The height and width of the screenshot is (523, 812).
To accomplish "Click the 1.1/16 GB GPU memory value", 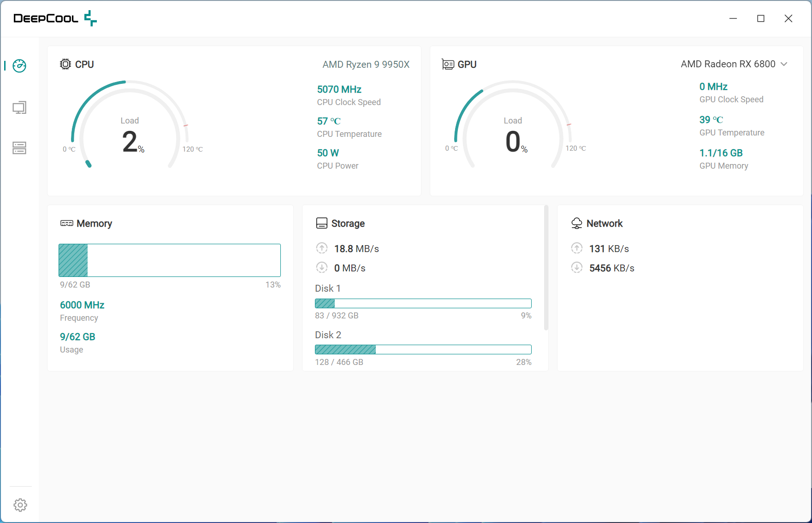I will [721, 153].
